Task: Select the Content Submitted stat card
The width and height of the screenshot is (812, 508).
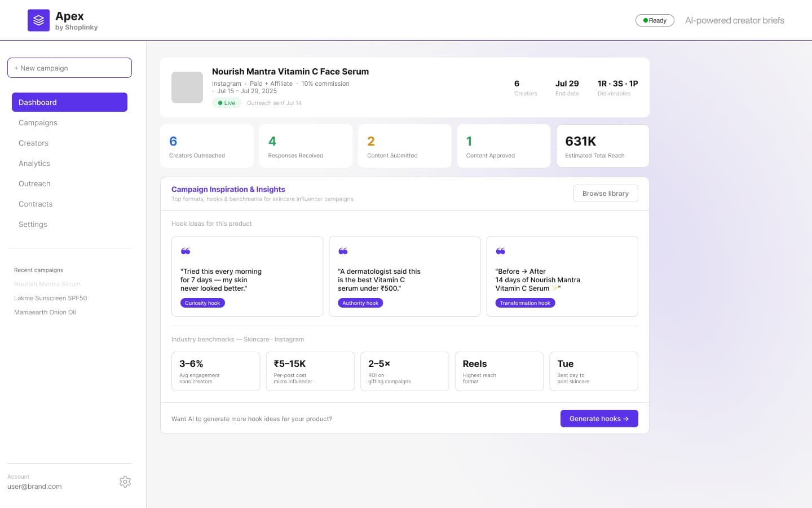Action: [405, 146]
